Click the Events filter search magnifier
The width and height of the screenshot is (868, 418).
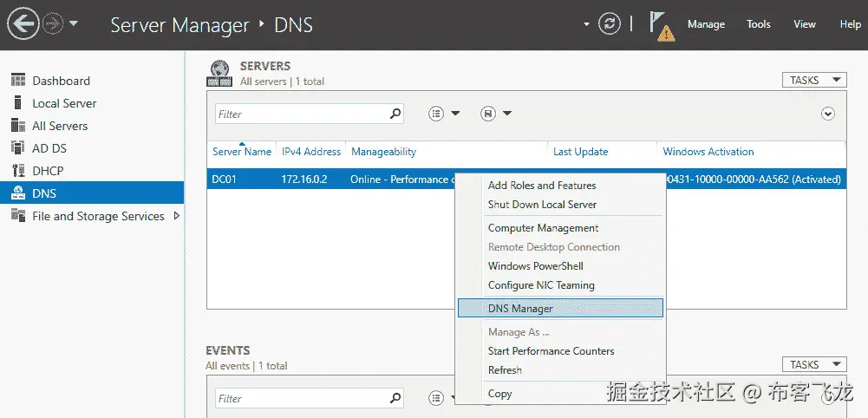[x=395, y=399]
